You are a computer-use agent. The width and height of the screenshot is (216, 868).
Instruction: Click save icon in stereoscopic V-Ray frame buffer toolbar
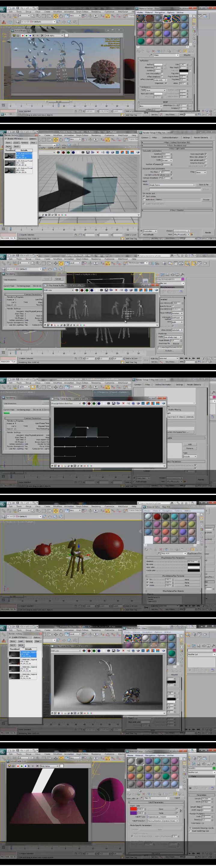(106, 290)
